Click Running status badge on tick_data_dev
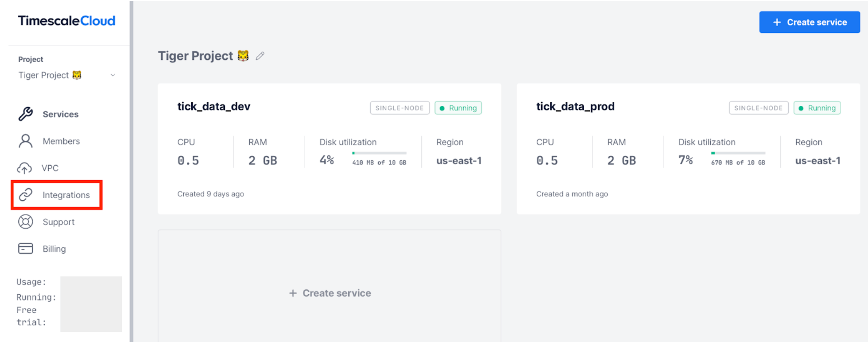This screenshot has height=342, width=868. pyautogui.click(x=458, y=108)
